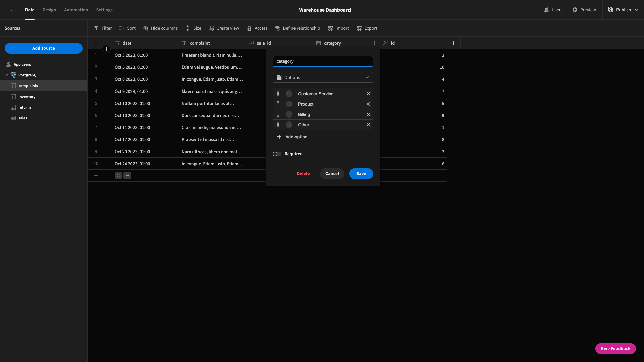Viewport: 644px width, 362px height.
Task: Check the select-all rows checkbox
Action: point(96,43)
